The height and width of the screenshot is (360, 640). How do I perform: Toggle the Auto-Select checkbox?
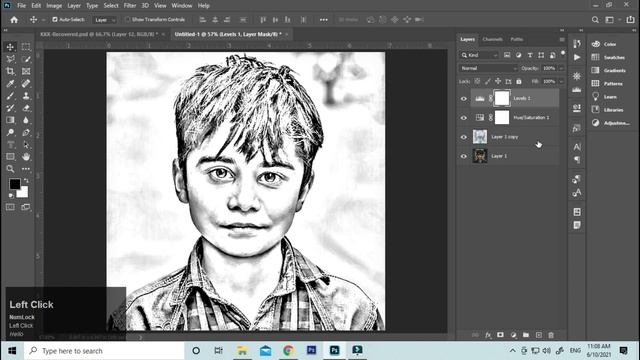55,19
